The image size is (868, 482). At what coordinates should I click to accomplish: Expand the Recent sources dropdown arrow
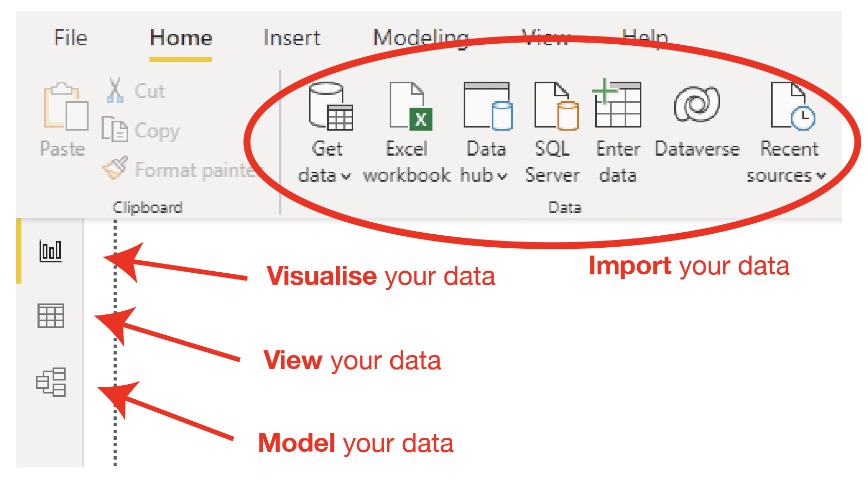[821, 176]
